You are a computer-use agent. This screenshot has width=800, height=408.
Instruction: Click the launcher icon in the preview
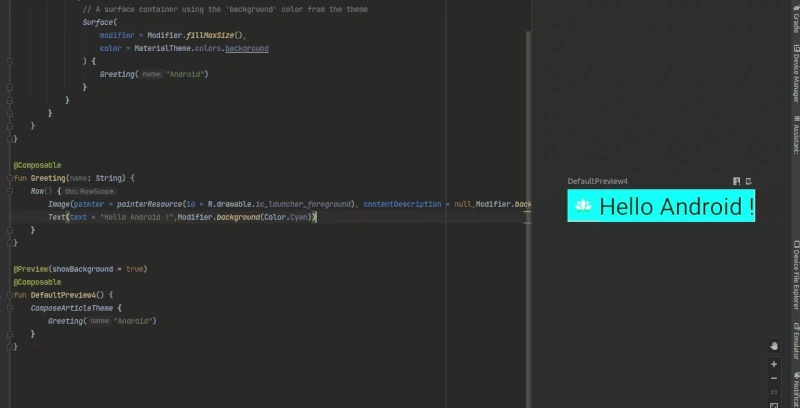pyautogui.click(x=583, y=206)
